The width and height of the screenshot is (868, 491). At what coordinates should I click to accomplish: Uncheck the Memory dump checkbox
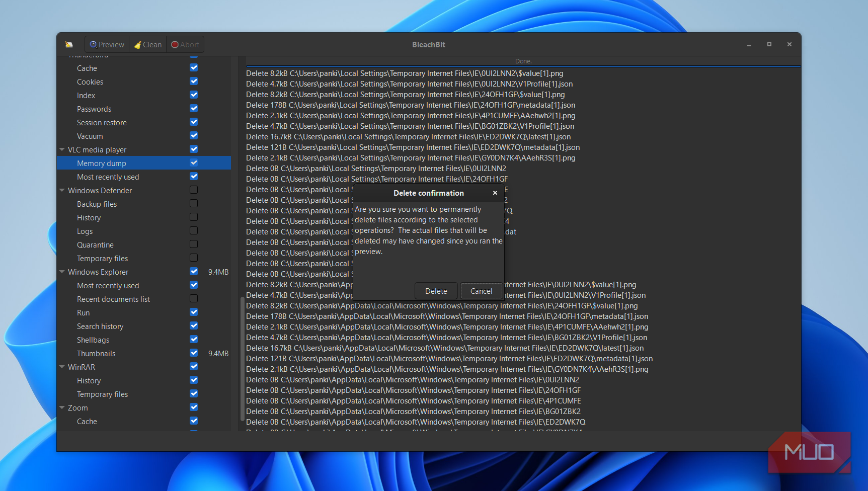pos(194,162)
